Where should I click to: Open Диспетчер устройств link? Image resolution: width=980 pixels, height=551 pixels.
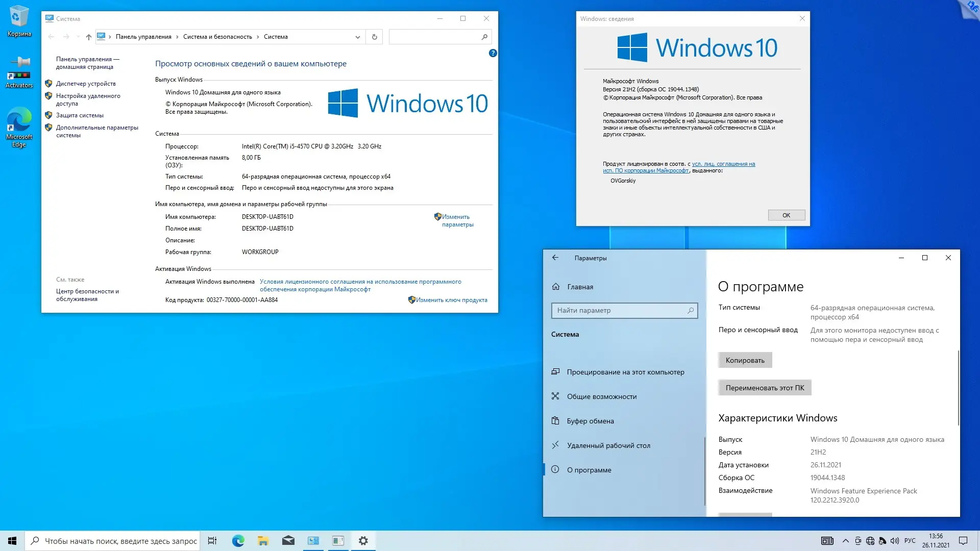pos(86,84)
